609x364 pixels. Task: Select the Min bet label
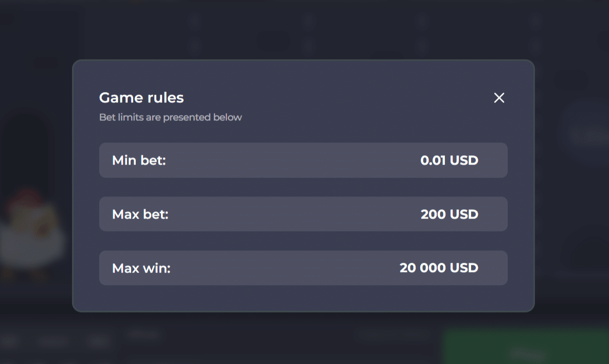pos(139,160)
